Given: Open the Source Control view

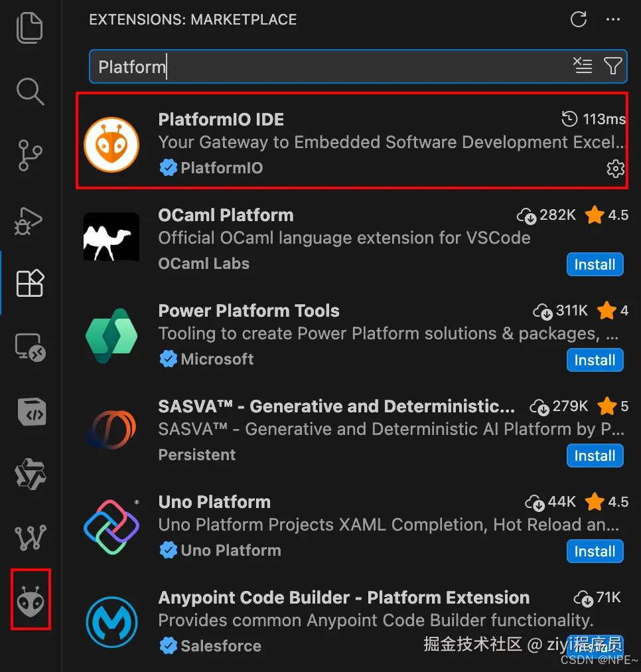Looking at the screenshot, I should click(30, 155).
